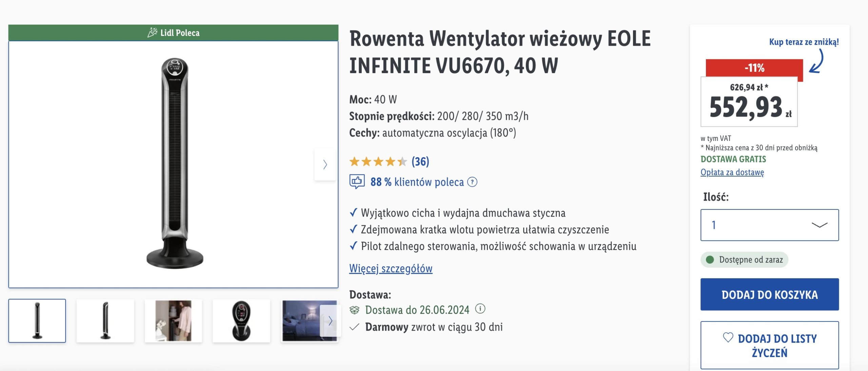Select the control panel close-up thumbnail
Viewport: 868px width, 371px height.
pyautogui.click(x=241, y=321)
